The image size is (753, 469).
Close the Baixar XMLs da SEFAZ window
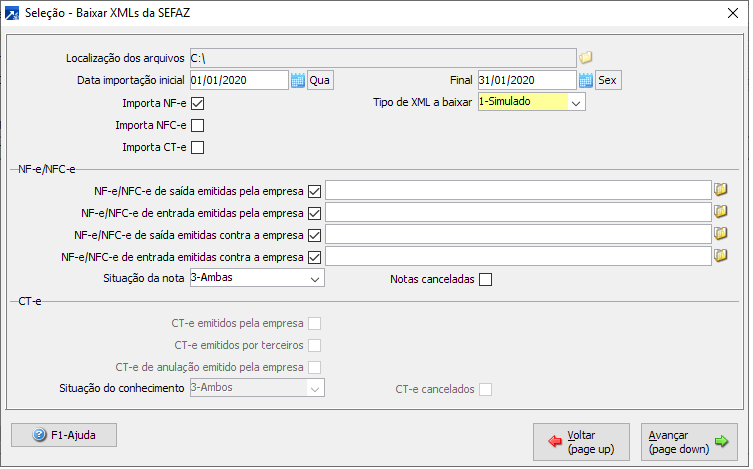coord(735,13)
